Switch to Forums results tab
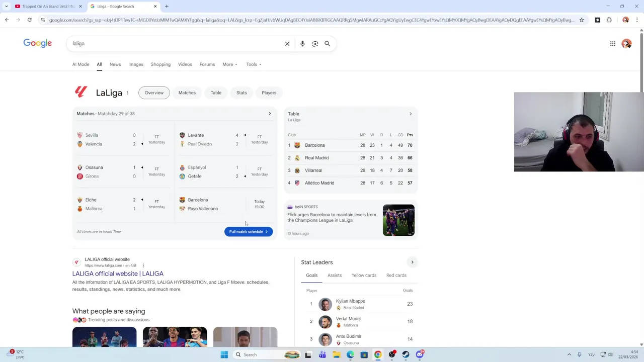 point(207,64)
